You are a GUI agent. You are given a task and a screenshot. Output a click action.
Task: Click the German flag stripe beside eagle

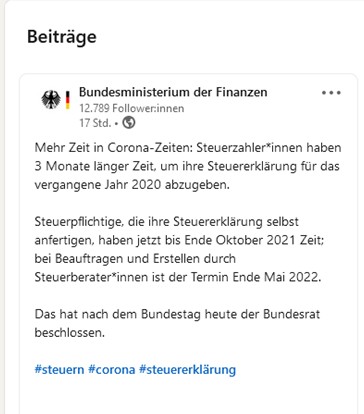pos(68,100)
